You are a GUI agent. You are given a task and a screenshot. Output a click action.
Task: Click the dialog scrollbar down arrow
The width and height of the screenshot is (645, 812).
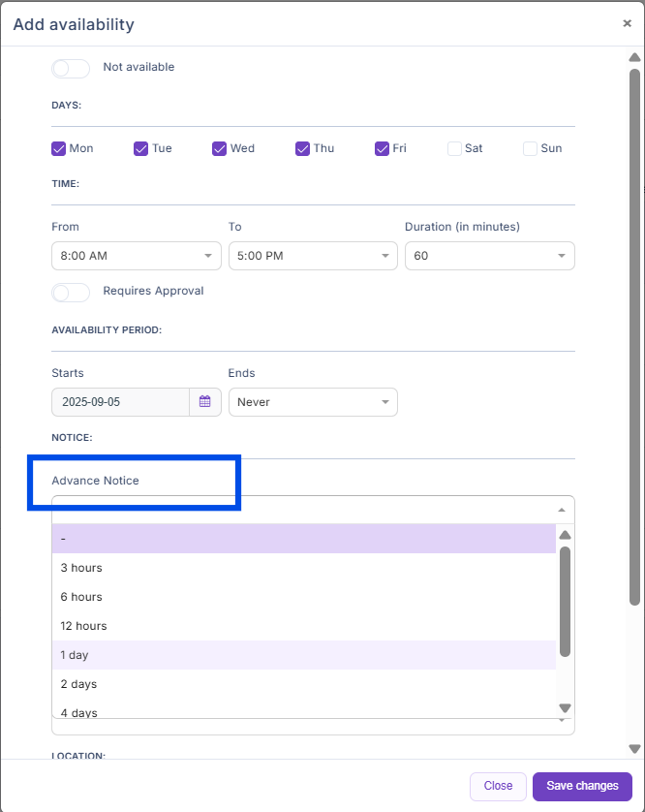634,748
